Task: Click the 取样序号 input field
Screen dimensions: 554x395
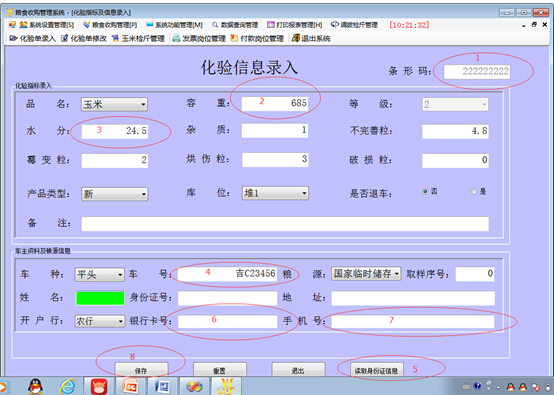Action: tap(475, 274)
